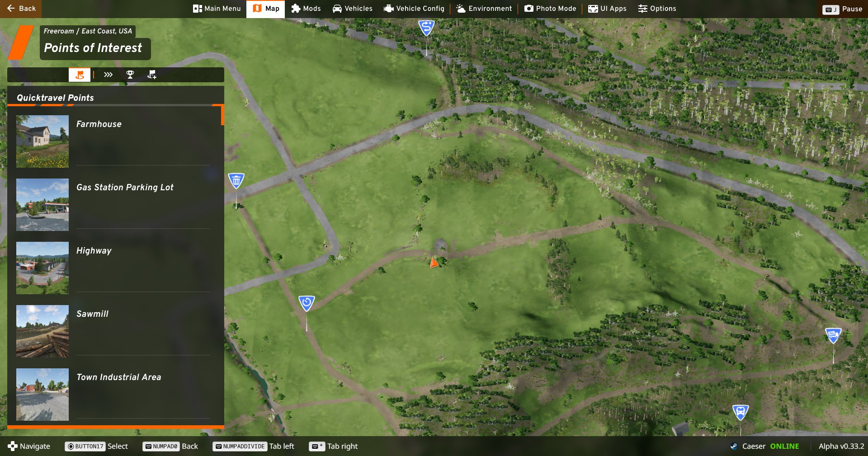Select Gas Station Parking Lot entry

[x=113, y=205]
